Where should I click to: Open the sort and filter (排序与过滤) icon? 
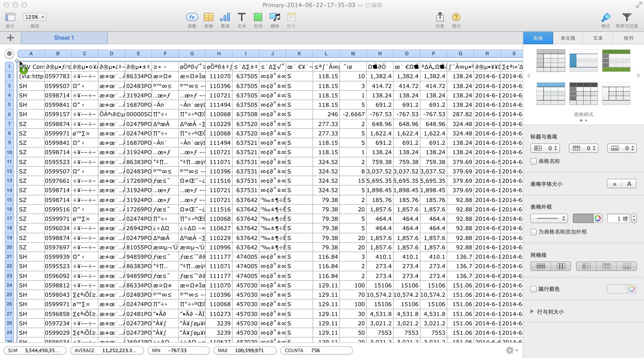click(627, 17)
